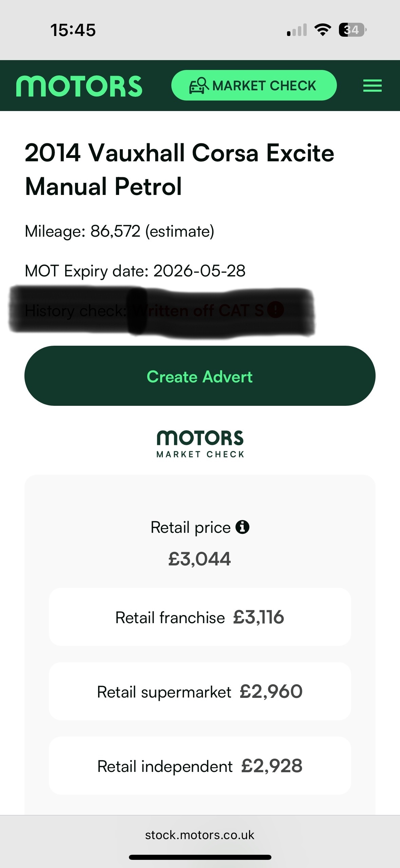The width and height of the screenshot is (400, 868).
Task: Select the Retail independent £2,928 row
Action: pos(200,766)
